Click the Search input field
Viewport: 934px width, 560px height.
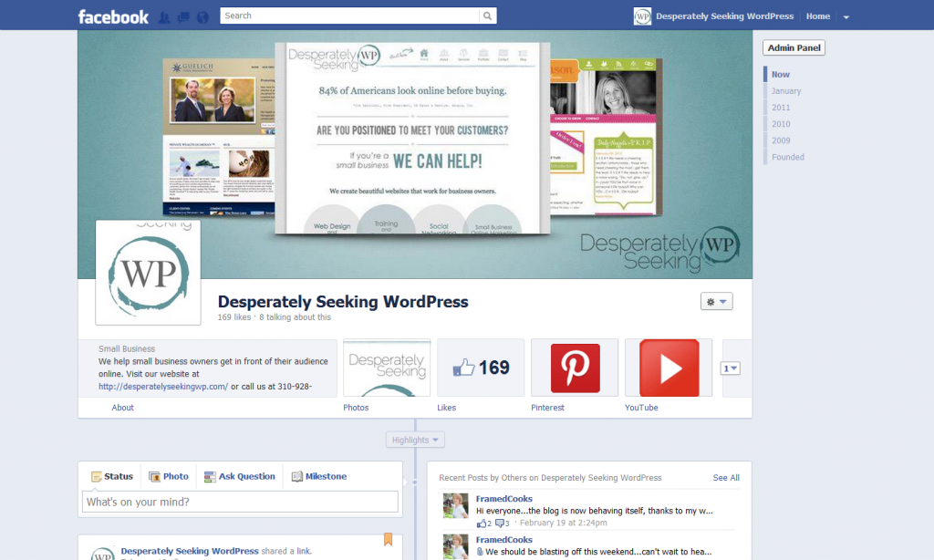coord(349,16)
